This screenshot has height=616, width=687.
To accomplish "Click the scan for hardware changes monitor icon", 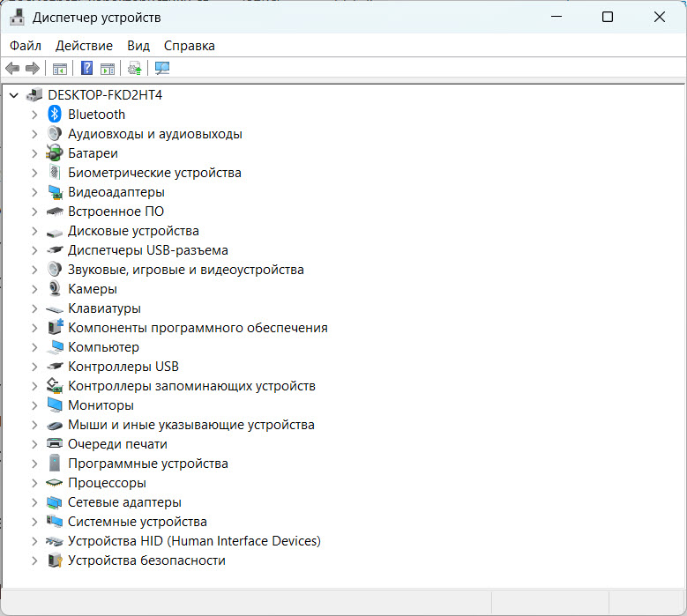I will (x=161, y=68).
